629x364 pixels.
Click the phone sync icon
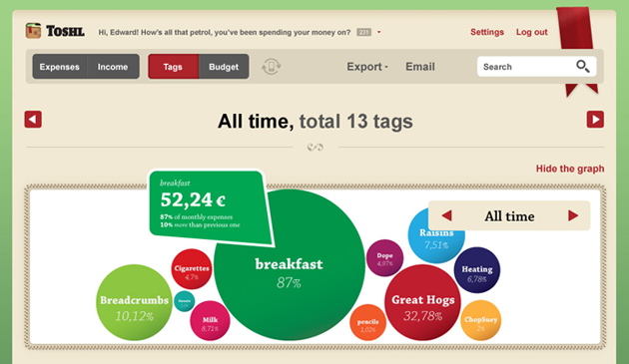pos(272,67)
